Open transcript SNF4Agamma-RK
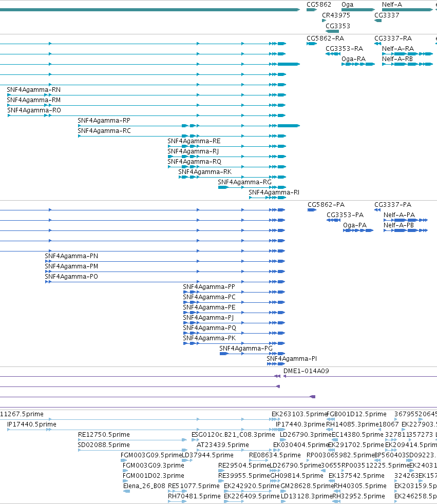Screen dimensions: 437x504 click(x=205, y=172)
